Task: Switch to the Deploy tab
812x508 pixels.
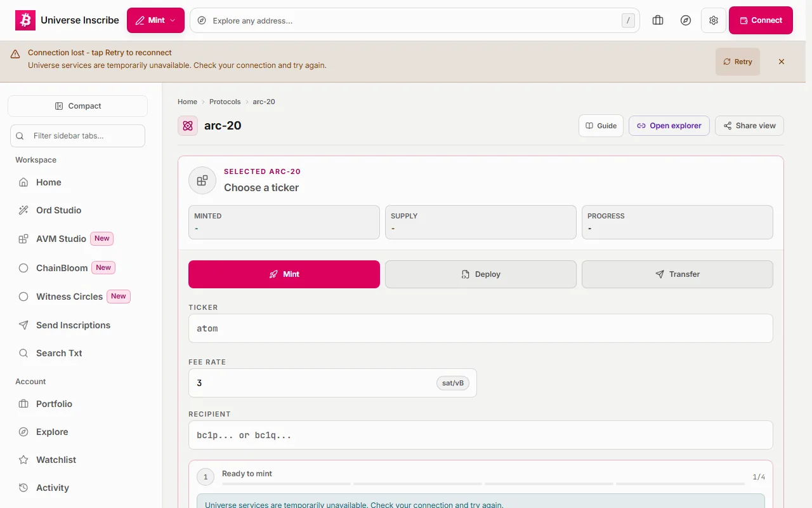Action: [x=481, y=274]
